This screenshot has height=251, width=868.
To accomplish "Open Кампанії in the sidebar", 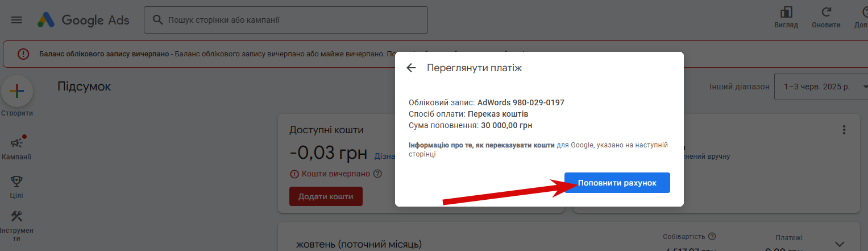I will pos(16,148).
